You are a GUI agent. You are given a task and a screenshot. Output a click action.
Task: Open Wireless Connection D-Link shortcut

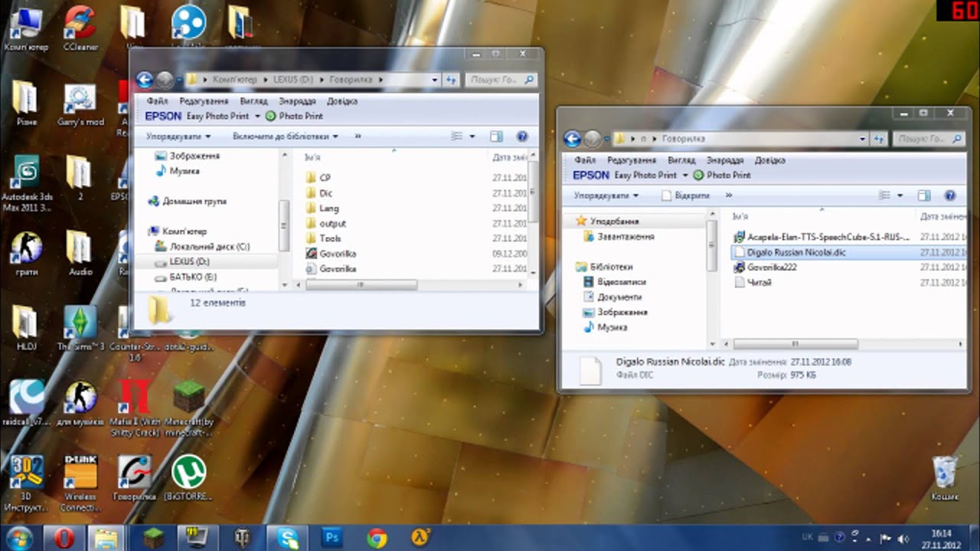pyautogui.click(x=80, y=482)
